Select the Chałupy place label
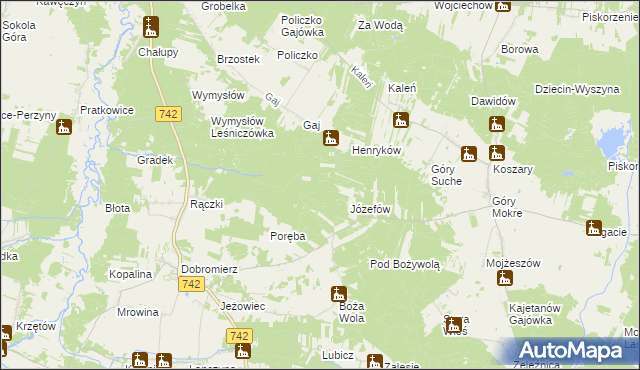 pyautogui.click(x=158, y=52)
